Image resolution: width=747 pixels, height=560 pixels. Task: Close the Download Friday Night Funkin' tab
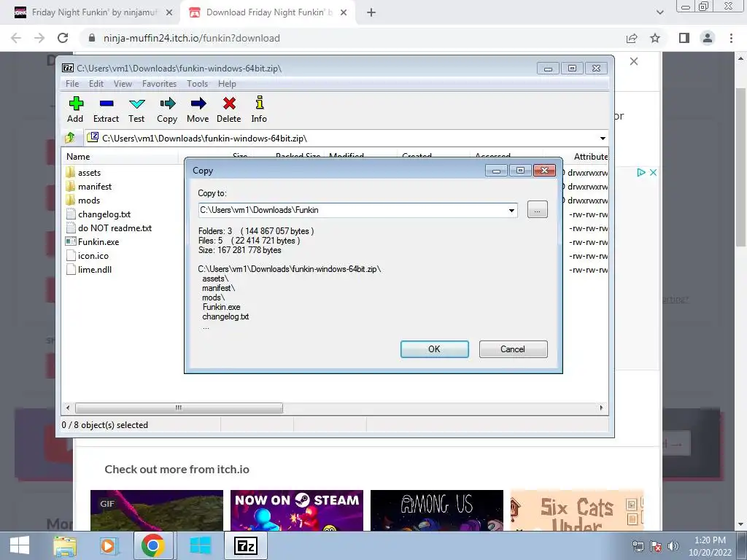344,13
